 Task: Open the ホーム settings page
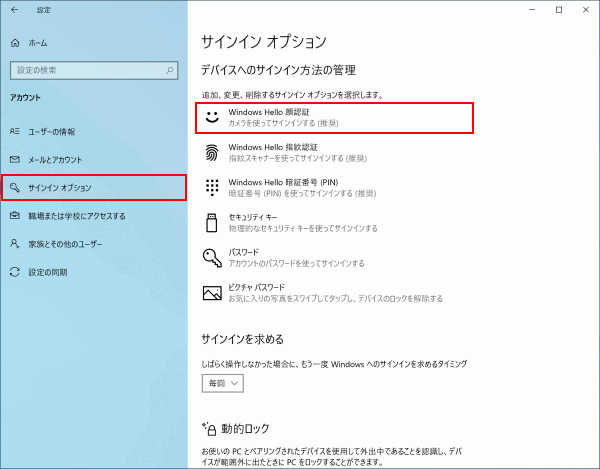[38, 43]
